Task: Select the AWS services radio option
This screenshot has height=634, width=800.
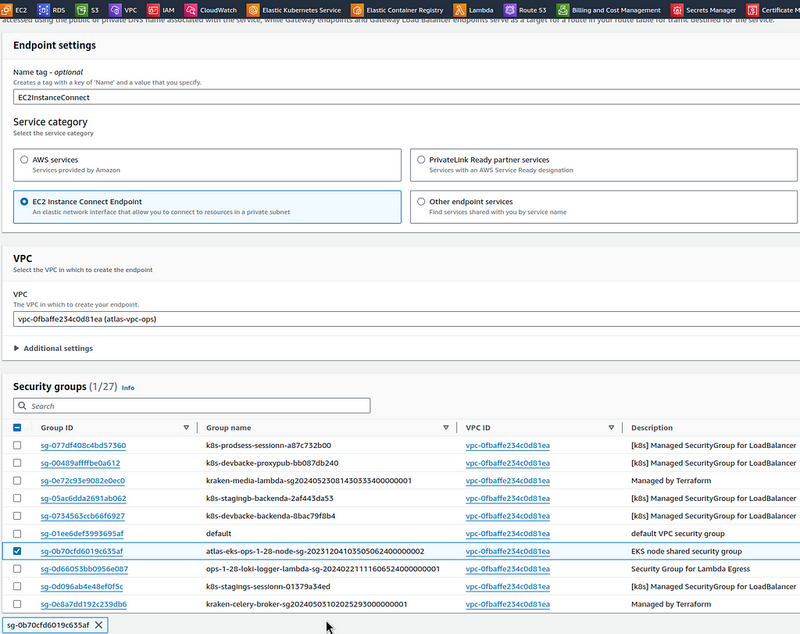Action: [24, 160]
